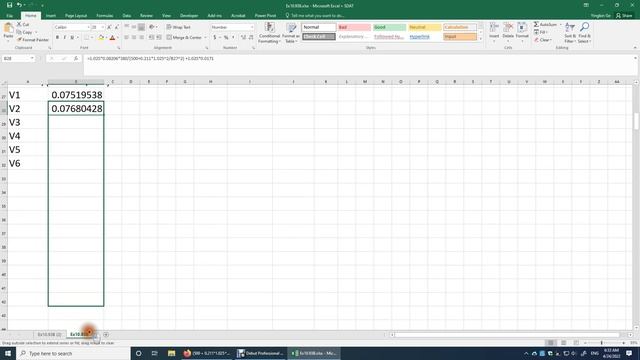Open the font name dropdown
The height and width of the screenshot is (360, 640).
(88, 27)
